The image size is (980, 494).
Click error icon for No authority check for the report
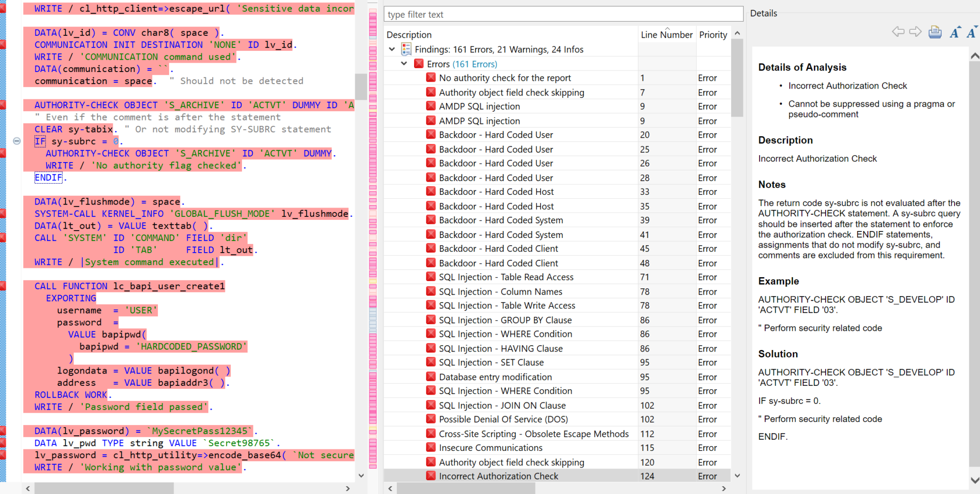(x=431, y=77)
